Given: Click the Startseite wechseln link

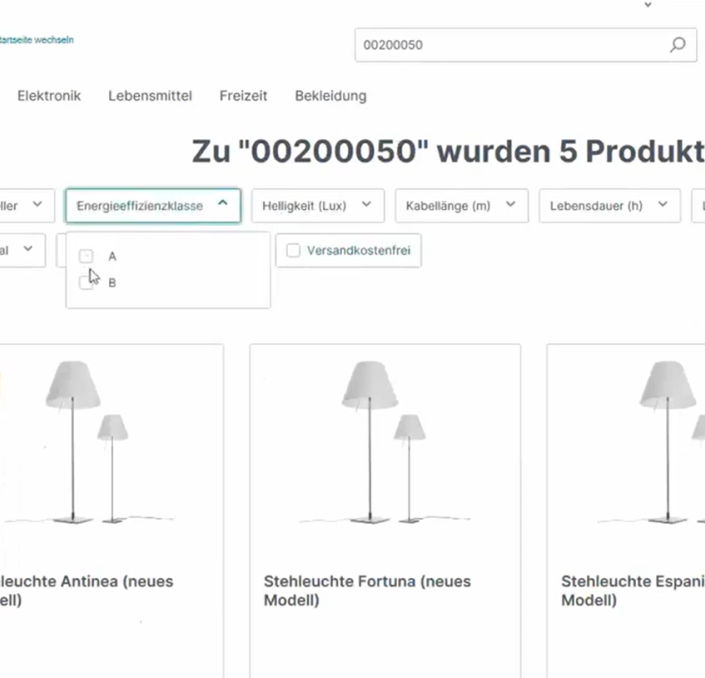Looking at the screenshot, I should (37, 40).
